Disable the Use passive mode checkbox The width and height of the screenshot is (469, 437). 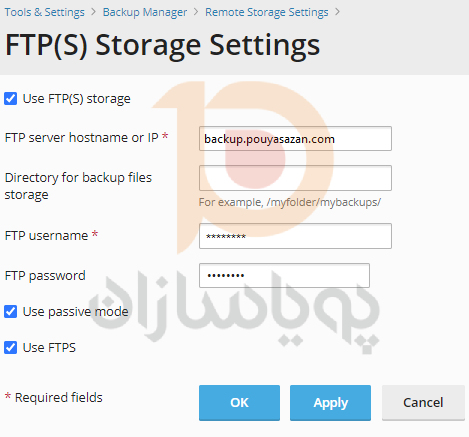pos(11,312)
